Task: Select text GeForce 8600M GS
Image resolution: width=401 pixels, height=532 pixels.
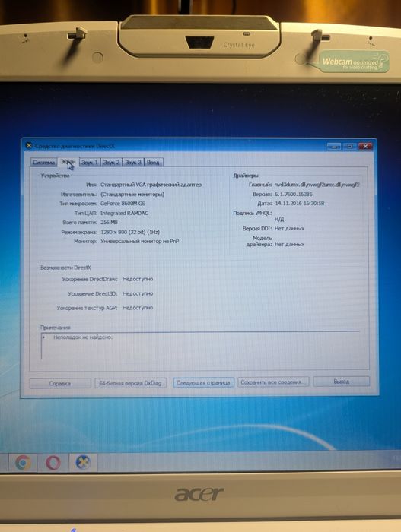Action: [123, 204]
